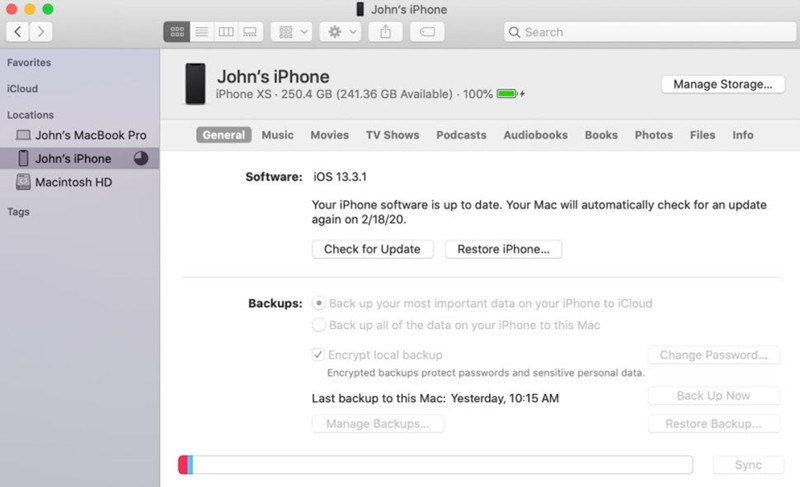Click Change Password button
The width and height of the screenshot is (800, 487).
pyautogui.click(x=714, y=355)
